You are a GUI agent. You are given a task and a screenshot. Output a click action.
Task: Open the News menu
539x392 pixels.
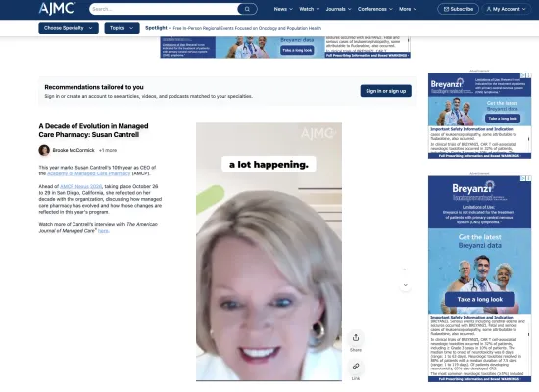pyautogui.click(x=283, y=9)
